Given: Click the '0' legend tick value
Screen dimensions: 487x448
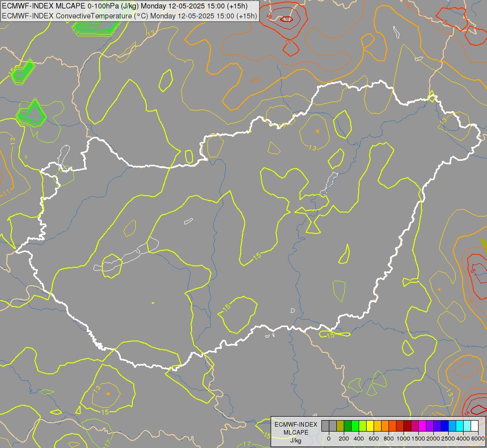Looking at the screenshot, I should 329,439.
